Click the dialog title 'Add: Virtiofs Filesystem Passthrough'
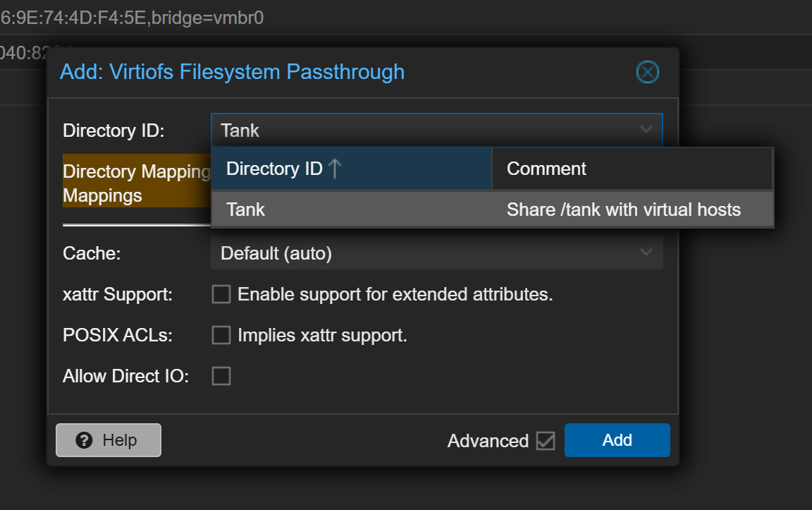Screen dimensions: 812x510 [231, 71]
